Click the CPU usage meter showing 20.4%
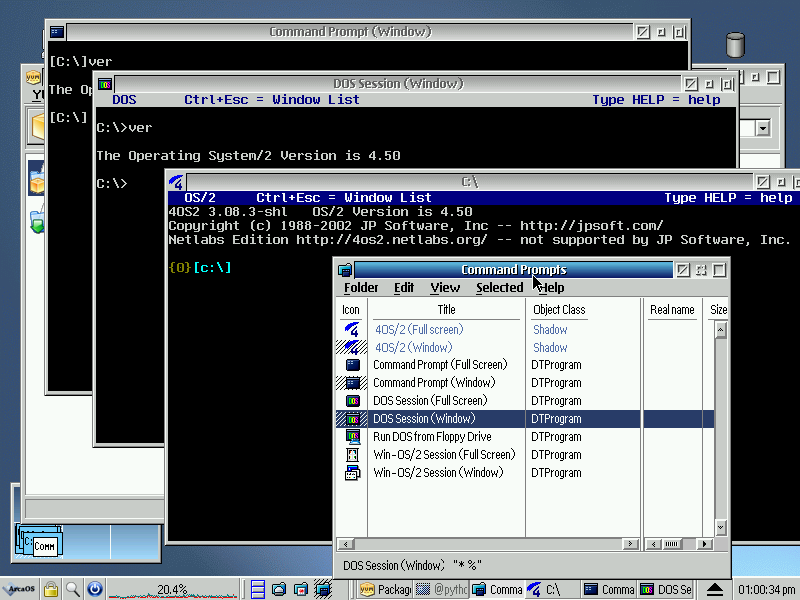The width and height of the screenshot is (800, 600). (172, 590)
